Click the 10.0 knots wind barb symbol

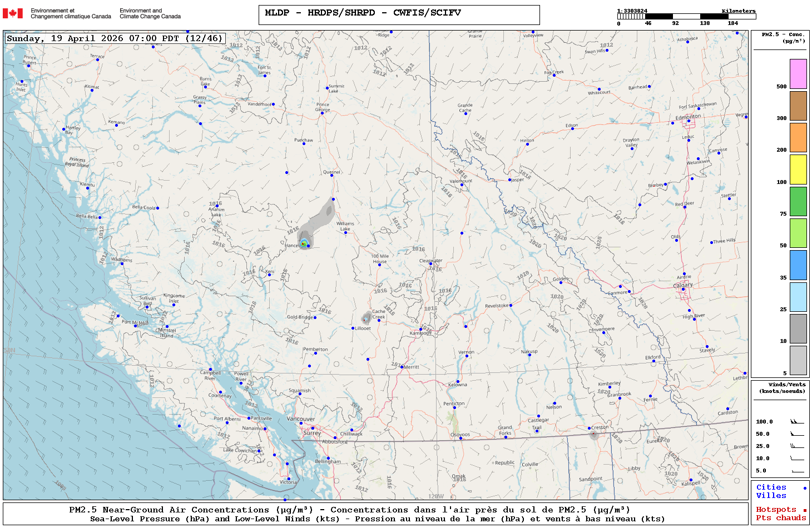pyautogui.click(x=797, y=459)
